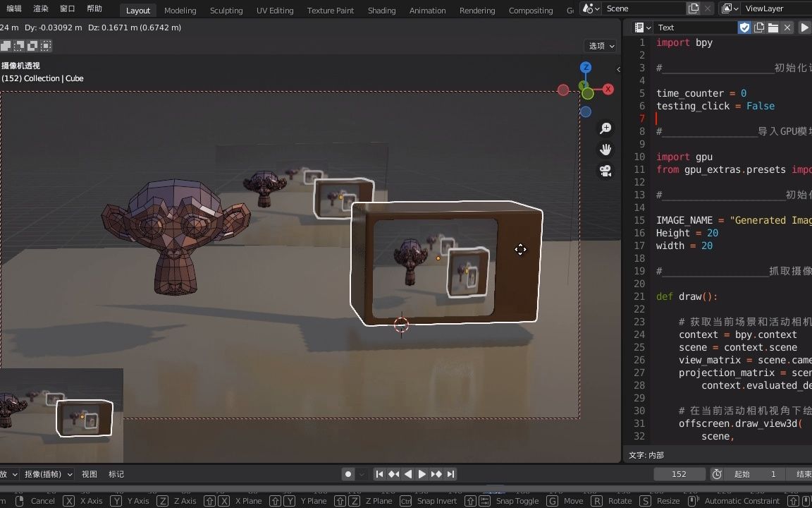The image size is (812, 508).
Task: Toggle the fake user shield on the Text datablock
Action: [x=745, y=27]
